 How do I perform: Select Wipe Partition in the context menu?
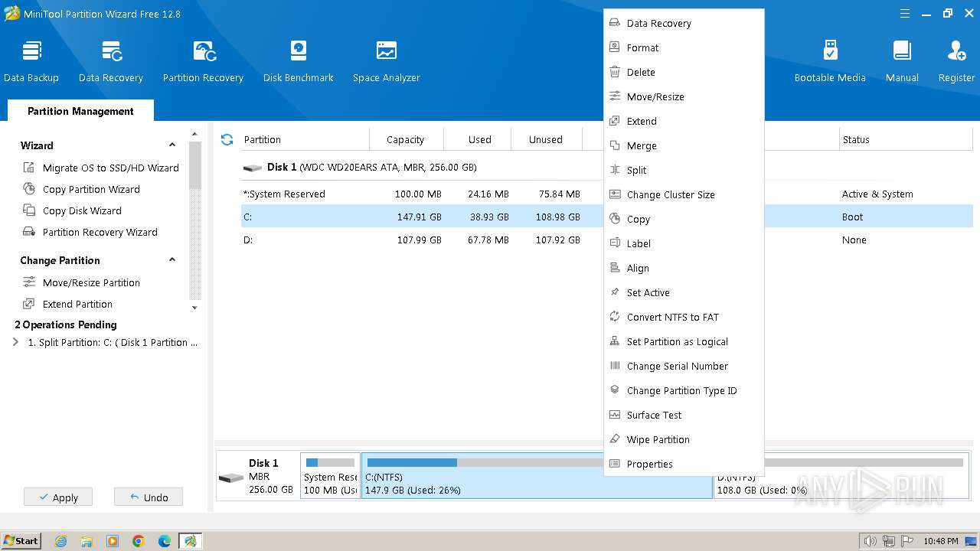coord(658,439)
